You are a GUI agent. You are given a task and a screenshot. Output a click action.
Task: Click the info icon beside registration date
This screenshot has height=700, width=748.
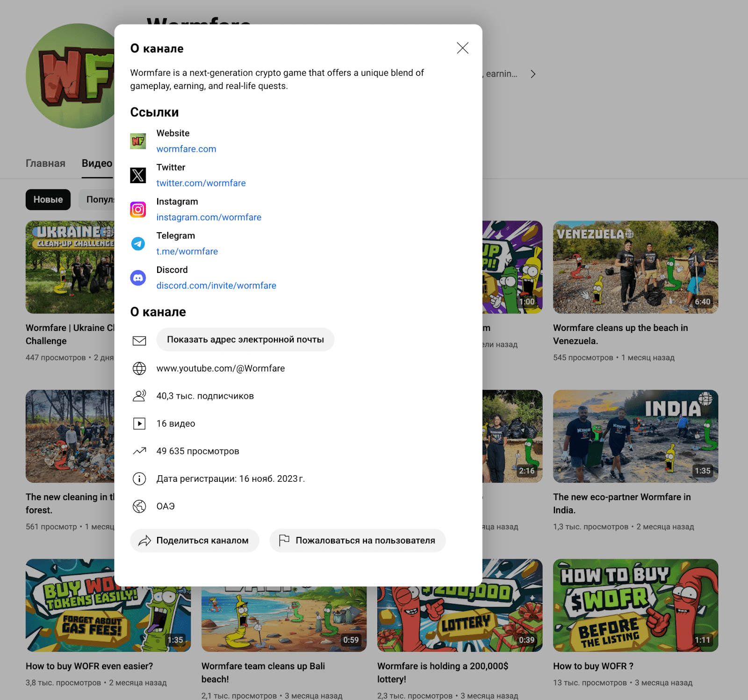pyautogui.click(x=139, y=479)
